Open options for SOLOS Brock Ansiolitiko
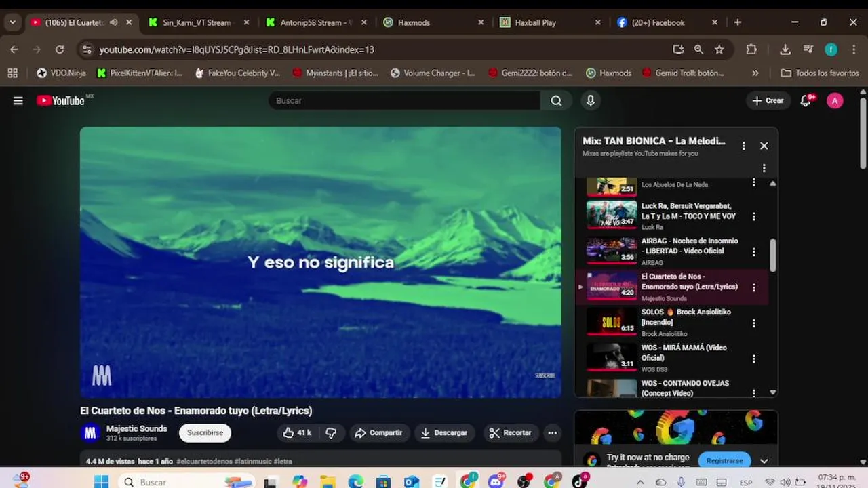This screenshot has height=488, width=868. click(x=753, y=323)
